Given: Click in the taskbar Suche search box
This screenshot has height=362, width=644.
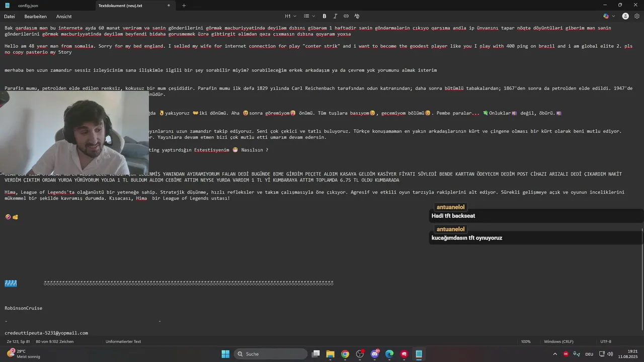Looking at the screenshot, I should coord(271,354).
